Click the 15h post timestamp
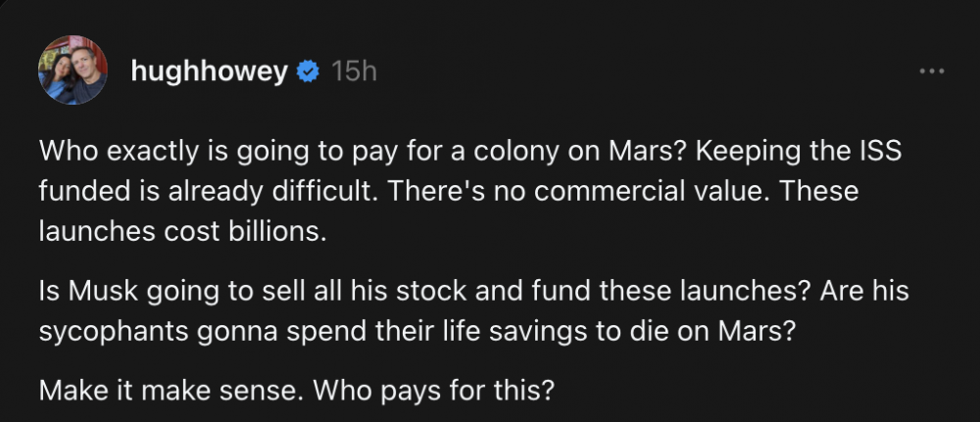The height and width of the screenshot is (422, 980). click(x=354, y=71)
